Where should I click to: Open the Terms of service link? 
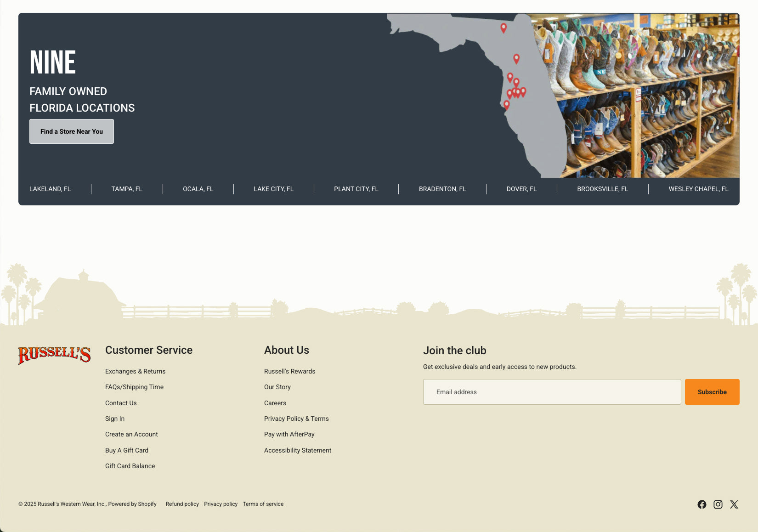click(x=263, y=504)
